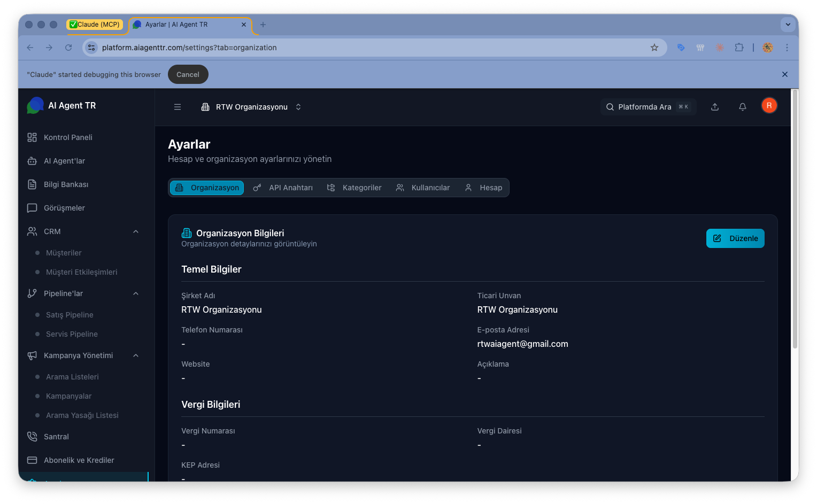Open Kampanyalar sidebar link
This screenshot has width=817, height=504.
tap(68, 396)
